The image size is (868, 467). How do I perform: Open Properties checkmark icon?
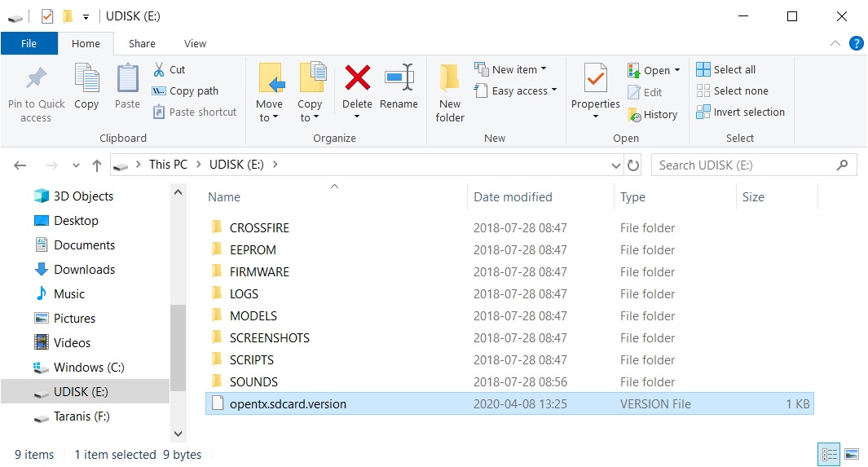point(596,78)
